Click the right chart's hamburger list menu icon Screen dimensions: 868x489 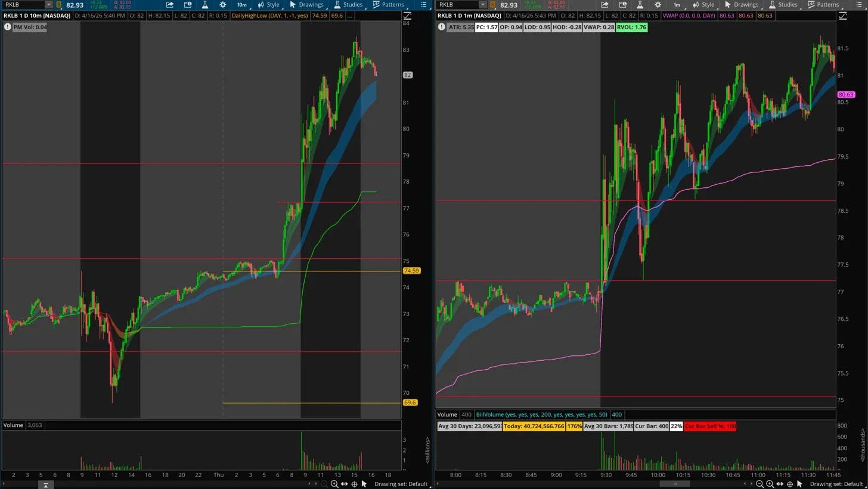859,5
